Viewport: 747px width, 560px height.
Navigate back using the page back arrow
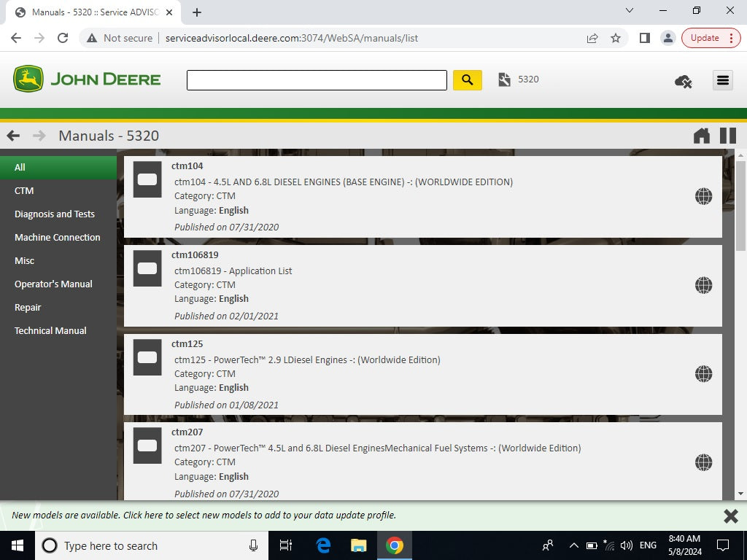coord(13,136)
